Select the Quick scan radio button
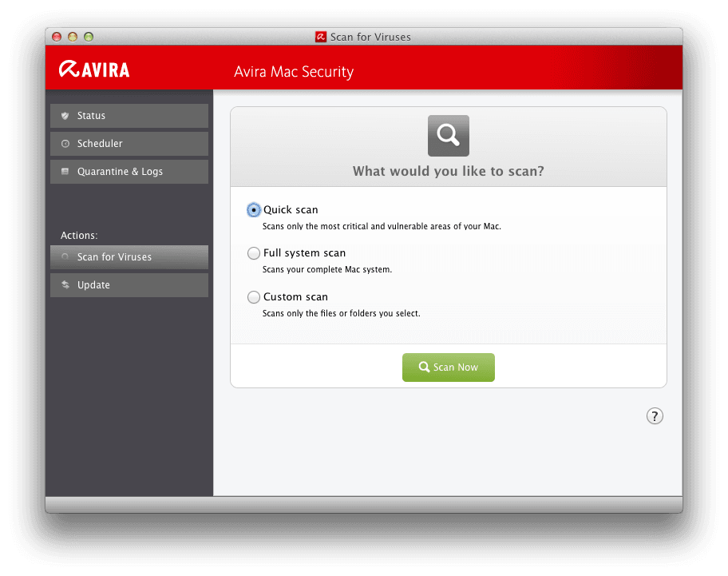This screenshot has height=576, width=728. [x=254, y=210]
